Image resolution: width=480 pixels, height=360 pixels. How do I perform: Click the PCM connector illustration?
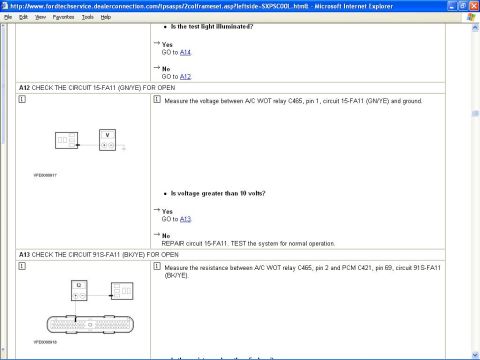click(90, 324)
